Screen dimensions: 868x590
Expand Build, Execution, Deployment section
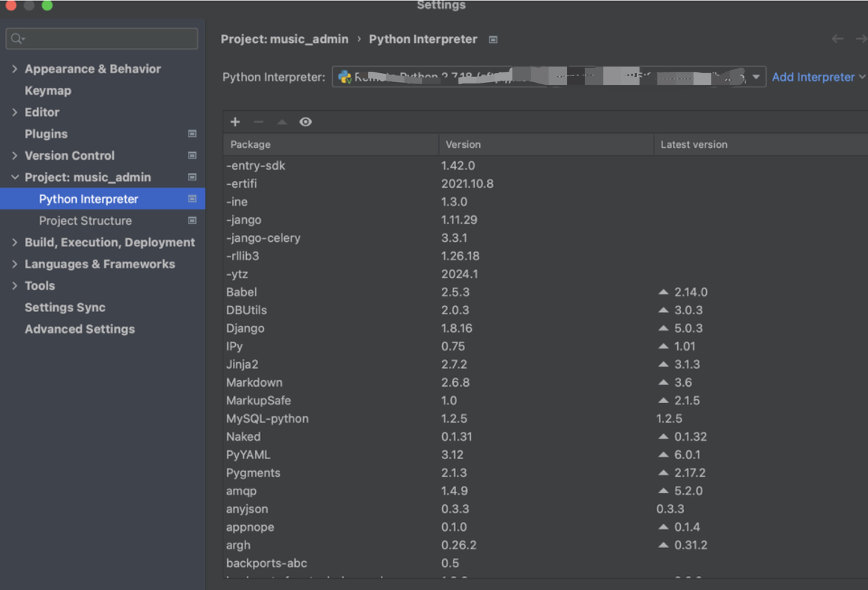(x=15, y=243)
